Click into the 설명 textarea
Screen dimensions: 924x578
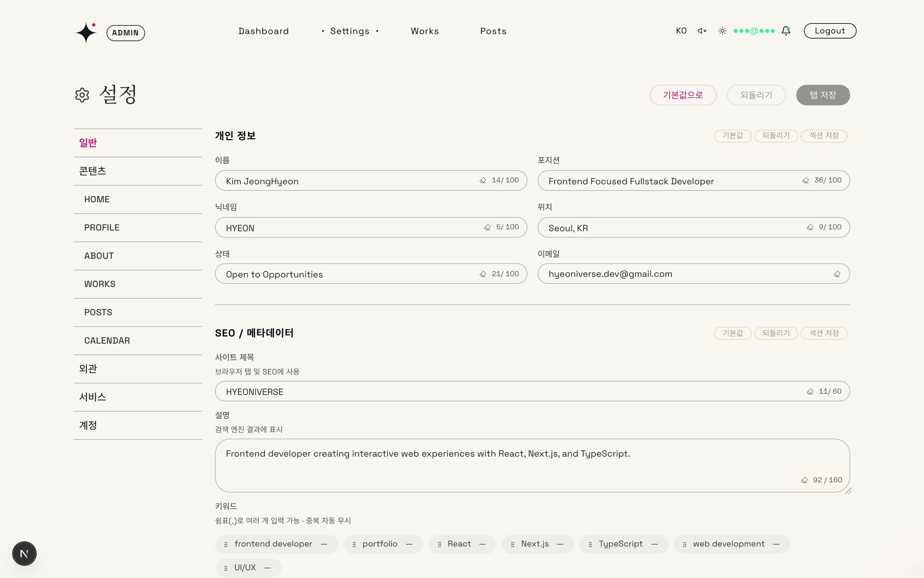[532, 465]
